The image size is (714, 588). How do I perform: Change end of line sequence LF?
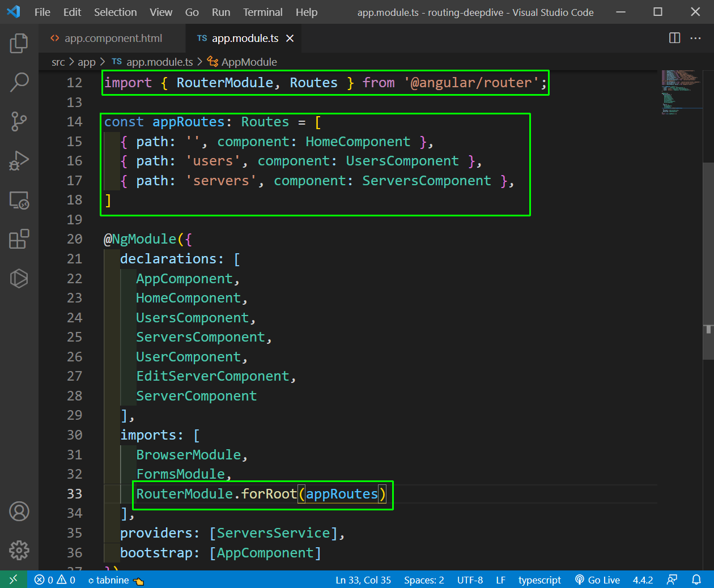[500, 580]
